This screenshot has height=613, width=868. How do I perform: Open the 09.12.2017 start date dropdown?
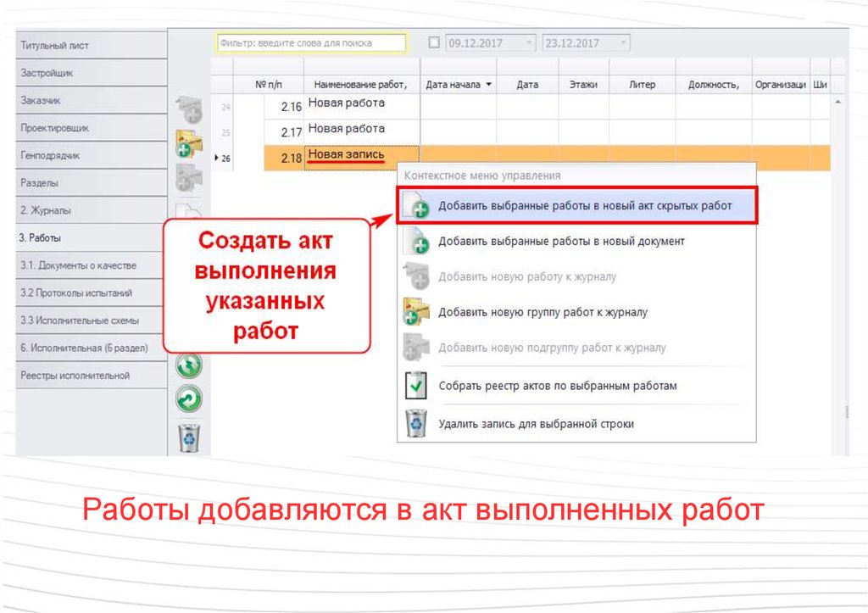click(530, 42)
